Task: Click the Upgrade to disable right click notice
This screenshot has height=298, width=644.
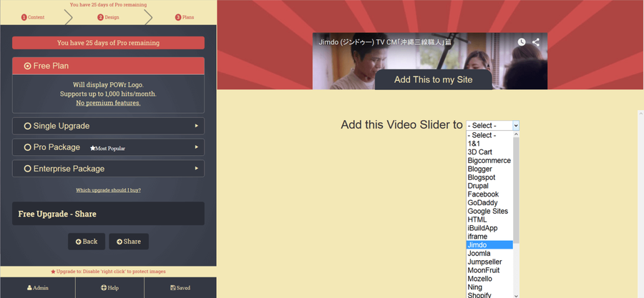Action: [x=109, y=272]
